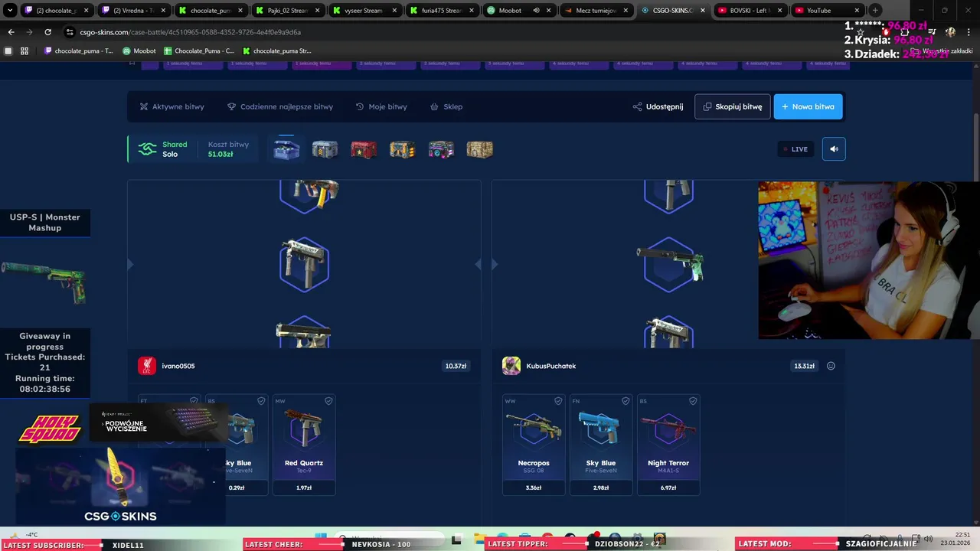Click the webcam overlay thumbnail
This screenshot has height=551, width=980.
point(869,260)
